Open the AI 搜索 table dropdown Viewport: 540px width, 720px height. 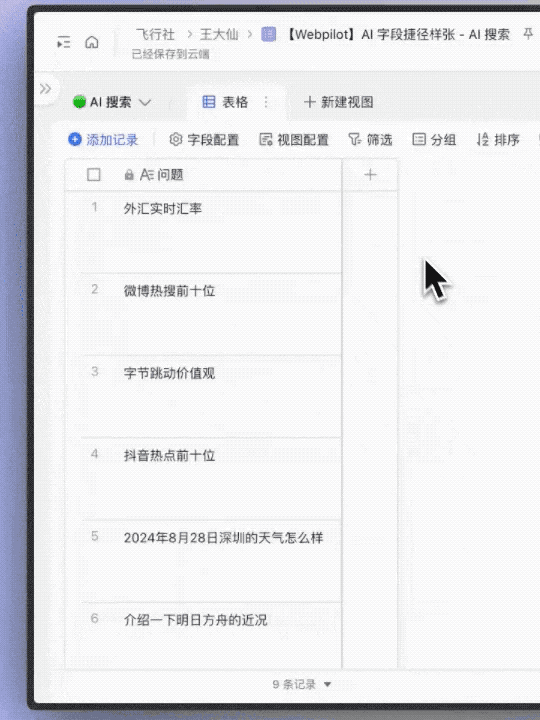pyautogui.click(x=145, y=102)
